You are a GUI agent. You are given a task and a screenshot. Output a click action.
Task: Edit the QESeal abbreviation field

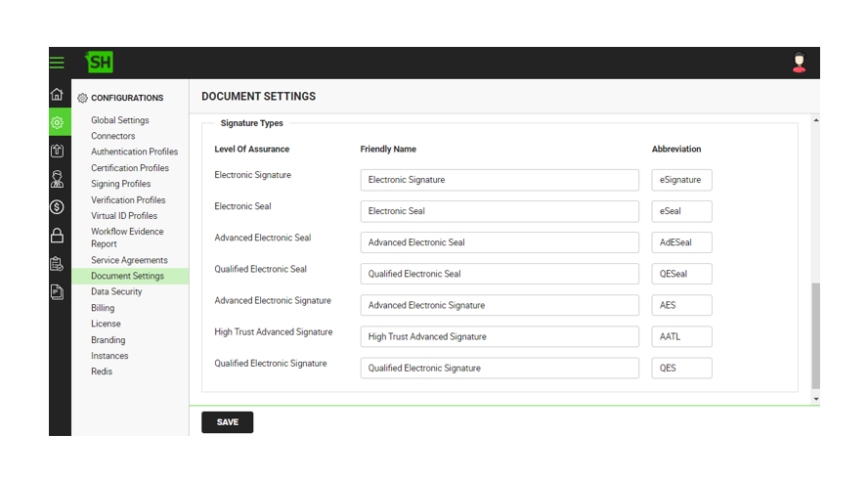coord(681,274)
